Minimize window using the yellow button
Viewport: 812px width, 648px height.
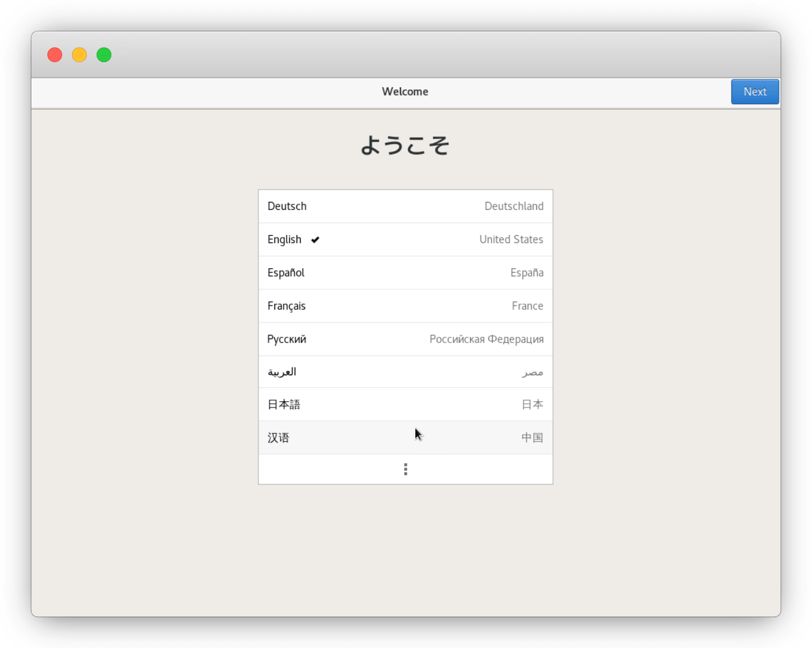79,55
